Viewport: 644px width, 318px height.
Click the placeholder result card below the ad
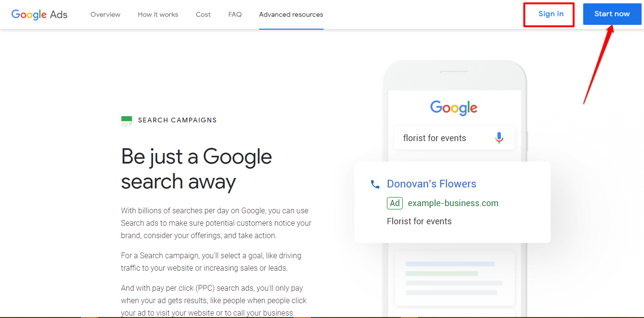(453, 278)
